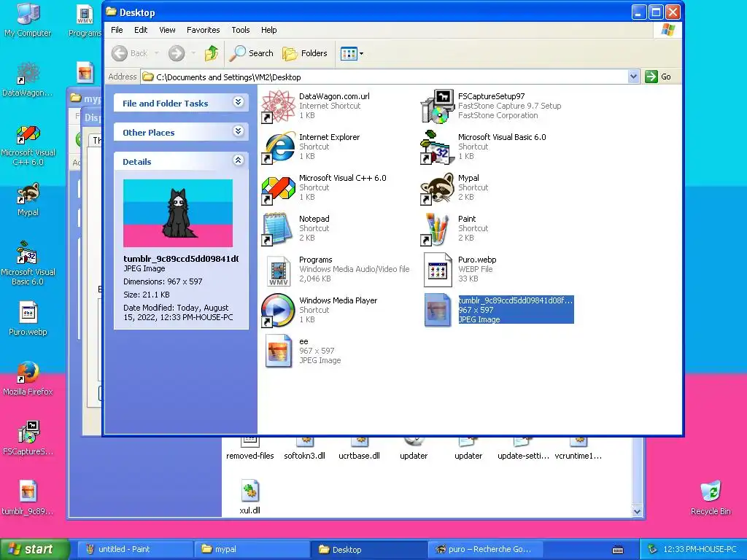The image size is (747, 560).
Task: Select Puro.webp icon on the desktop
Action: pos(28,319)
